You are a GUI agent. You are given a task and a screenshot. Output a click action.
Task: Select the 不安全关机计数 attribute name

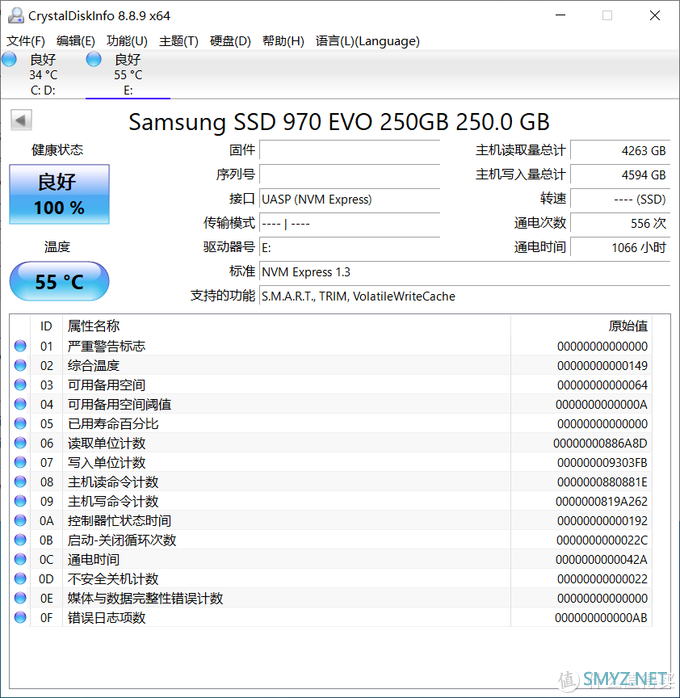tap(113, 579)
